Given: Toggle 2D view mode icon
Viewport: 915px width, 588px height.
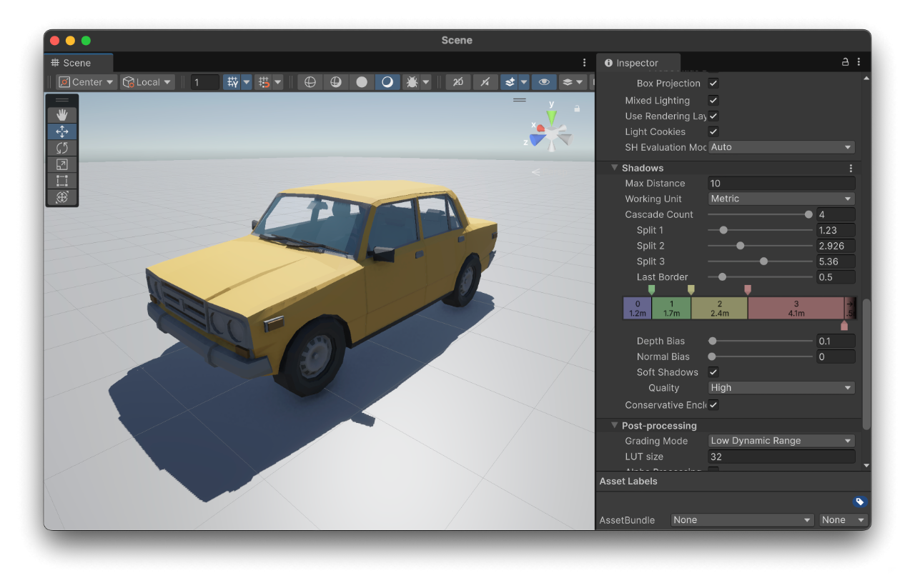Looking at the screenshot, I should pos(458,82).
